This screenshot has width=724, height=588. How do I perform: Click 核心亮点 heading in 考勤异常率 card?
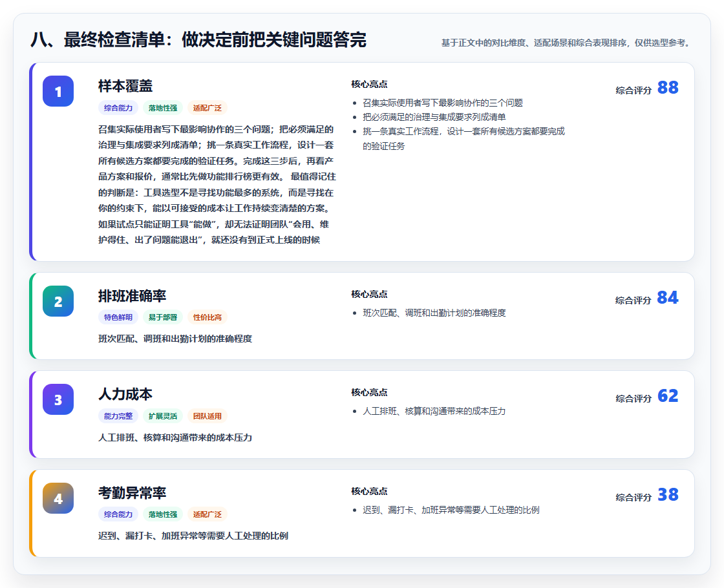point(369,491)
